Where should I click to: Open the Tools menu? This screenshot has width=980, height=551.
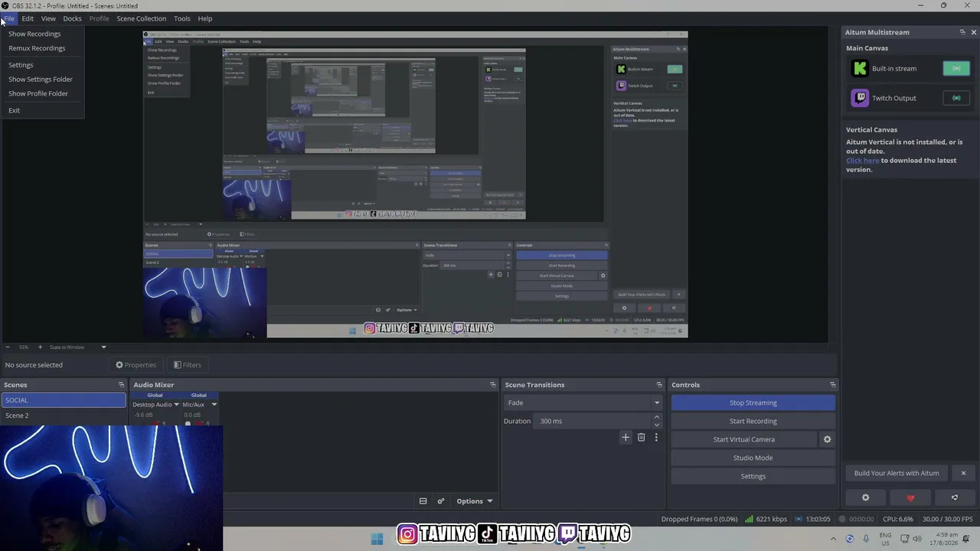(x=182, y=18)
